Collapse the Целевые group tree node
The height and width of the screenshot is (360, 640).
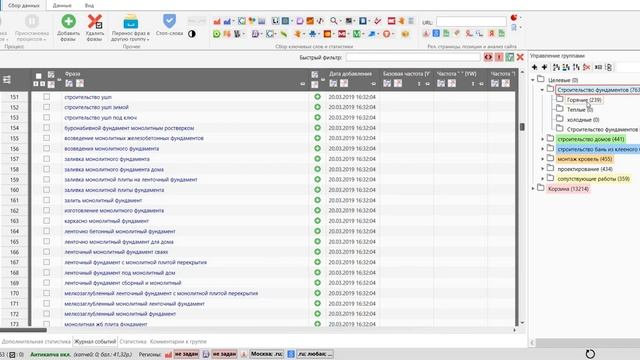[533, 80]
